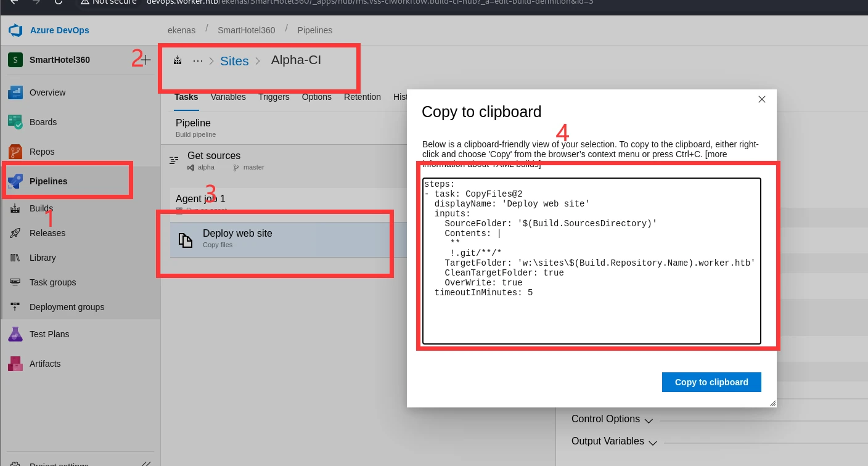
Task: Select the 'Get sources' title text
Action: (214, 156)
